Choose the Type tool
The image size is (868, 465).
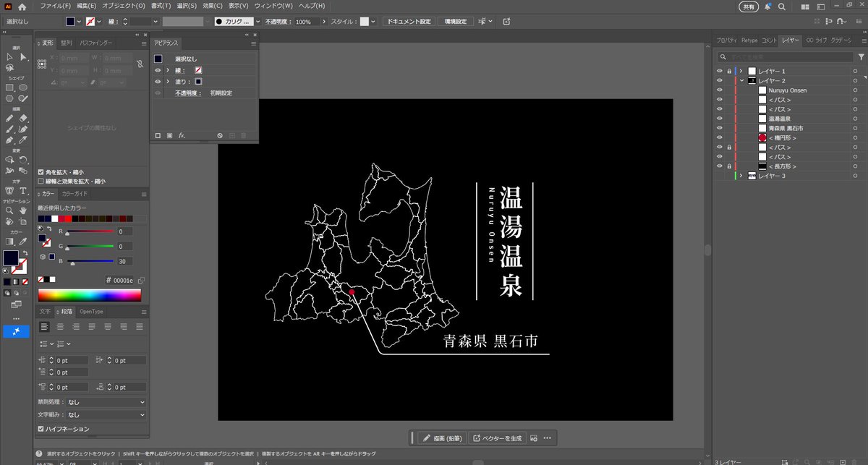coord(23,190)
